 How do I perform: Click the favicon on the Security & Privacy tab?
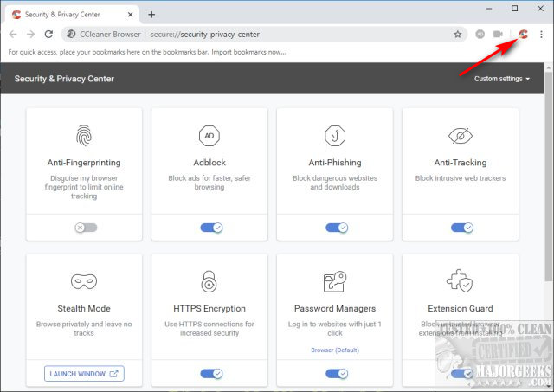coord(16,15)
